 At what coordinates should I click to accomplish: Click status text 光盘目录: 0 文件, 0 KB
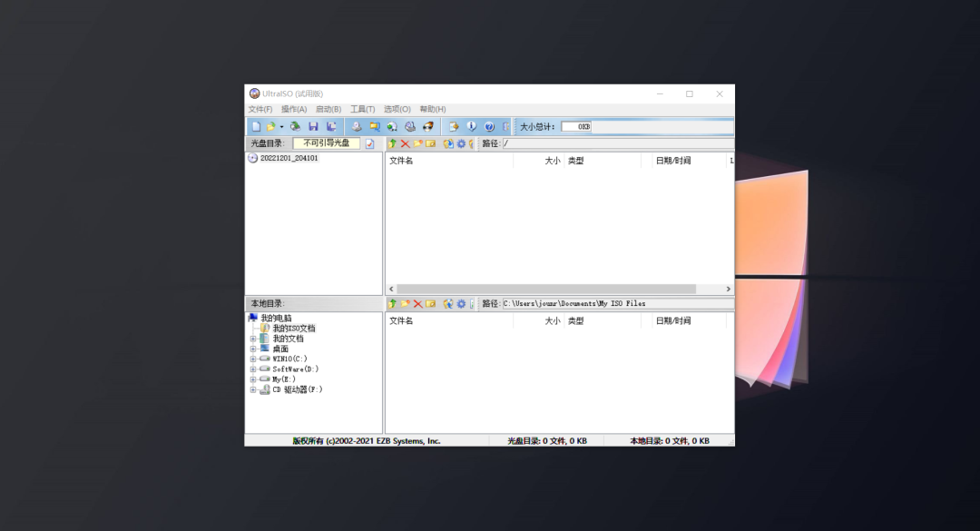coord(547,441)
